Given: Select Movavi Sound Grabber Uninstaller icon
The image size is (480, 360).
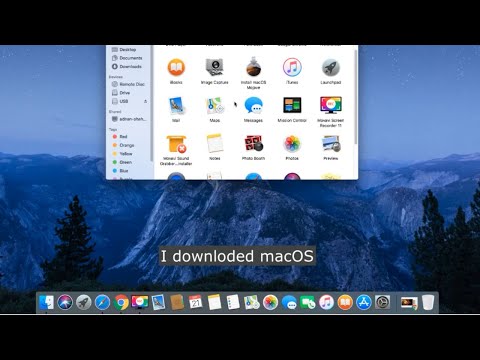Looking at the screenshot, I should click(x=176, y=144).
